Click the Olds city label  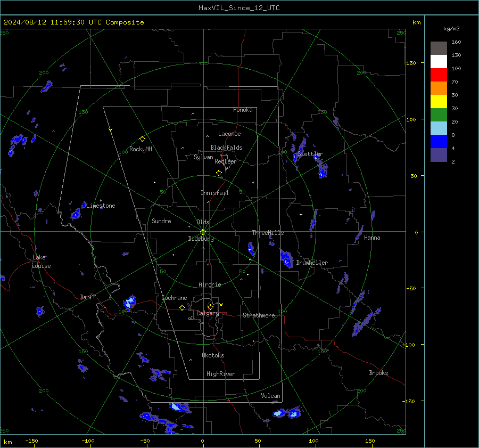click(203, 222)
